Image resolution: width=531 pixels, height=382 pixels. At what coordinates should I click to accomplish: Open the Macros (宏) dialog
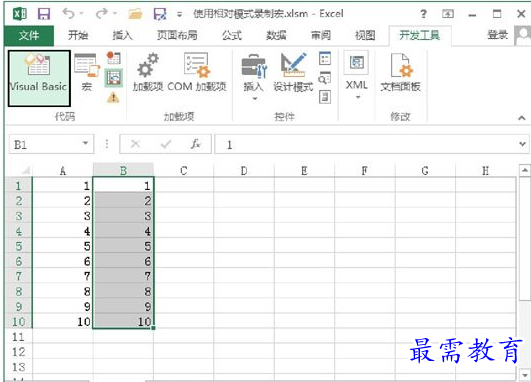(87, 73)
